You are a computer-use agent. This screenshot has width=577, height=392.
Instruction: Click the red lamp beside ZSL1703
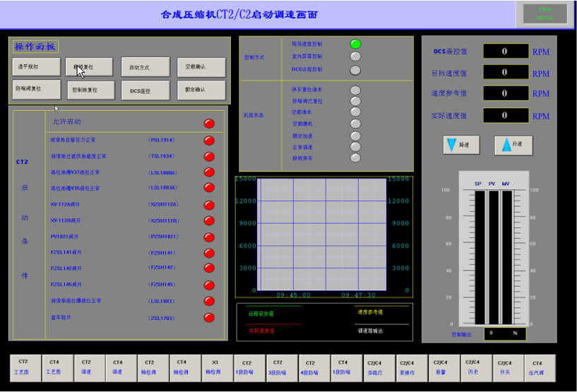(x=209, y=318)
